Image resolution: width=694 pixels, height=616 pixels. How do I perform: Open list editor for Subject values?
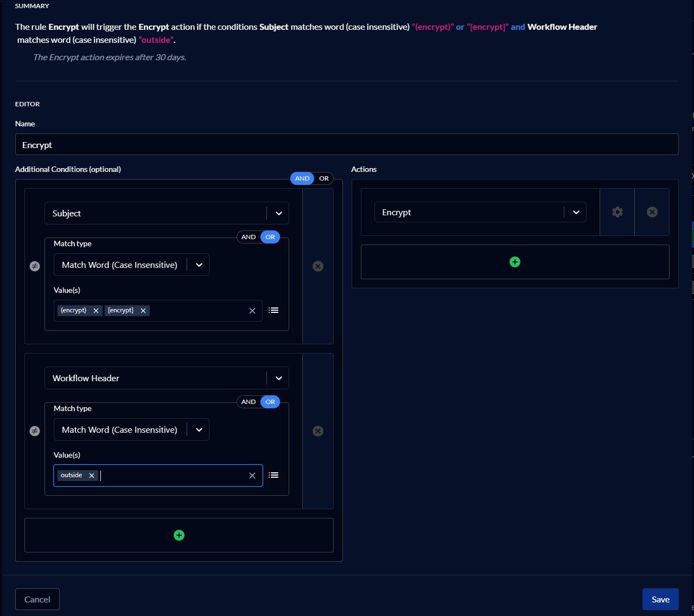(x=273, y=310)
